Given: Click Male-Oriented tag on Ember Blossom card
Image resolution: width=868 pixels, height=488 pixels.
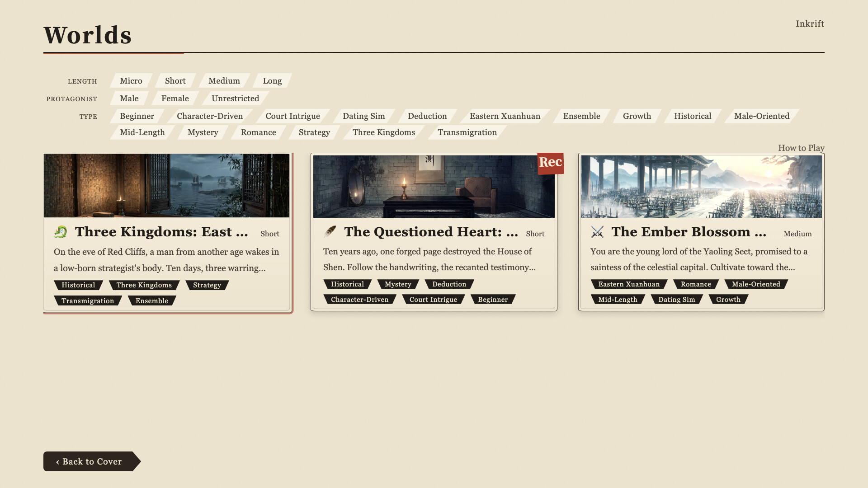Looking at the screenshot, I should click(x=756, y=284).
